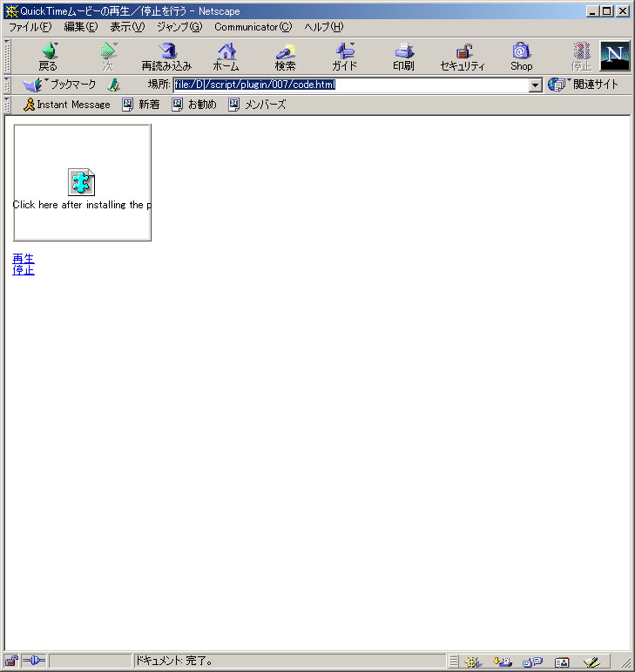Open the 編集(E) menu
The height and width of the screenshot is (672, 635).
click(x=80, y=27)
